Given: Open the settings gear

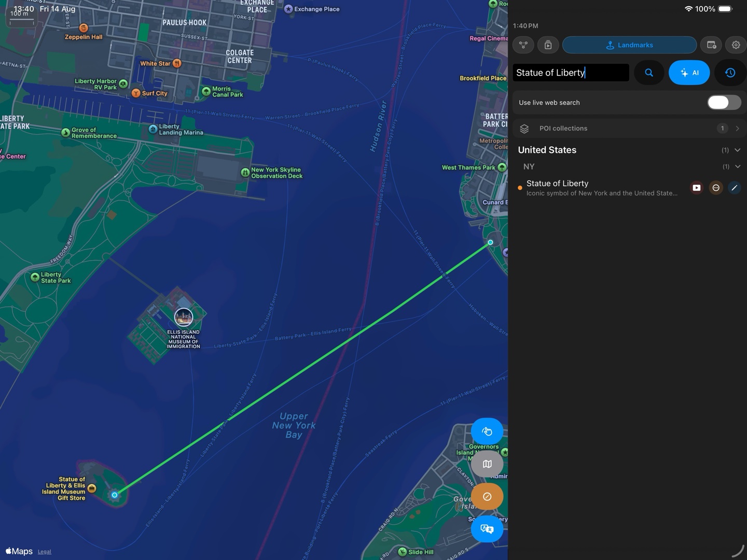Looking at the screenshot, I should click(736, 45).
